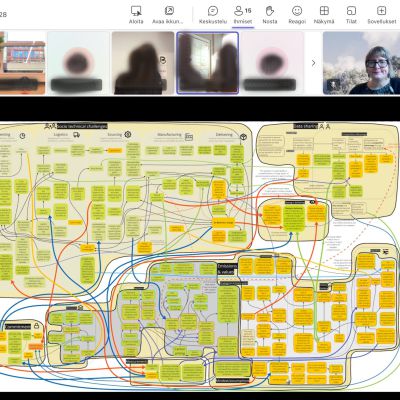
Task: Select the building photo participant tile
Action: [x=22, y=63]
